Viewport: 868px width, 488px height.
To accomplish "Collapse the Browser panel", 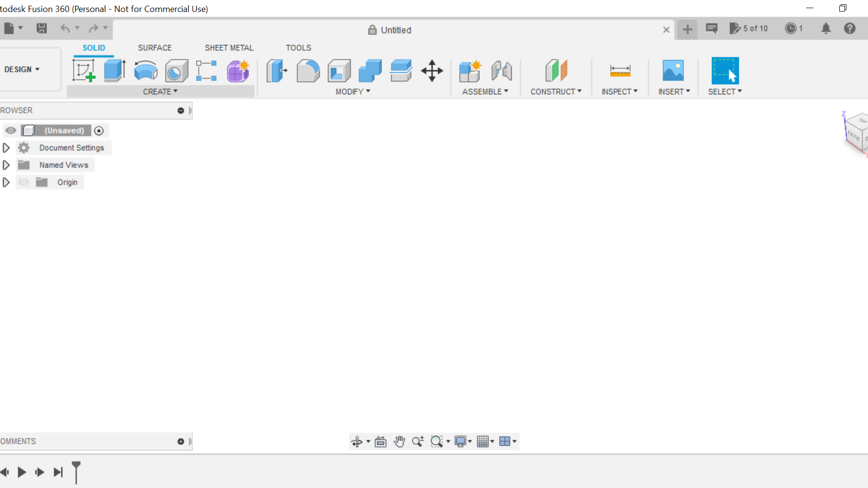I will pos(181,110).
